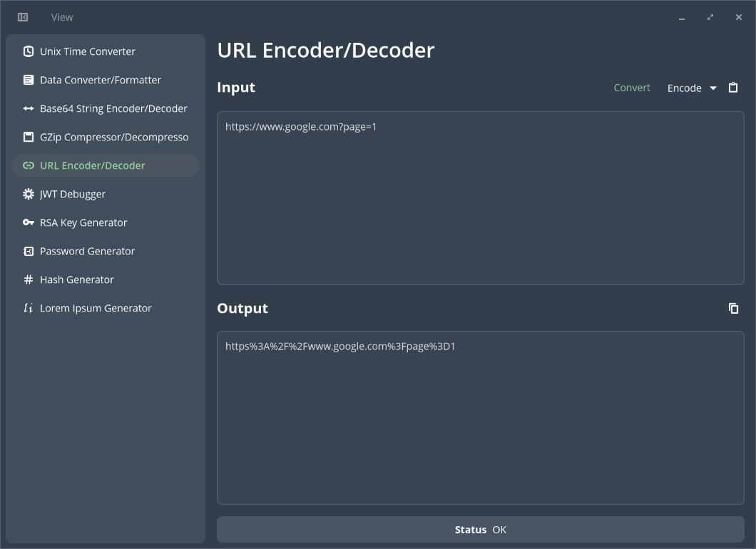
Task: Paste clipboard into Input using the paste icon
Action: tap(733, 88)
